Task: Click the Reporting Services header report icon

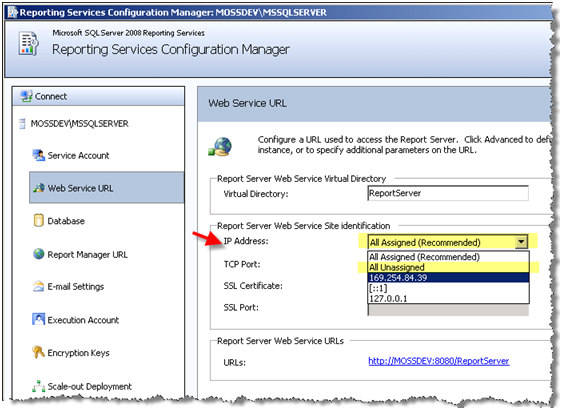Action: coord(28,43)
